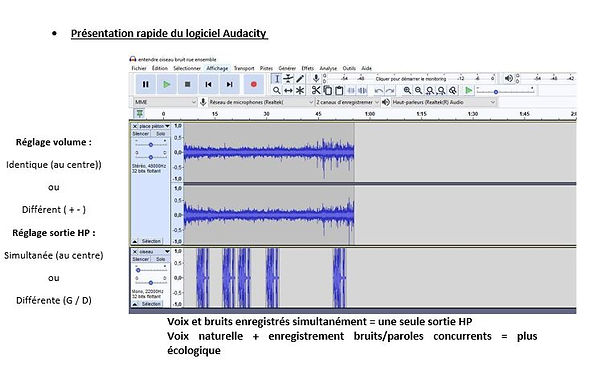Skip to start of the project
Viewport: 600px width, 379px height.
point(209,84)
